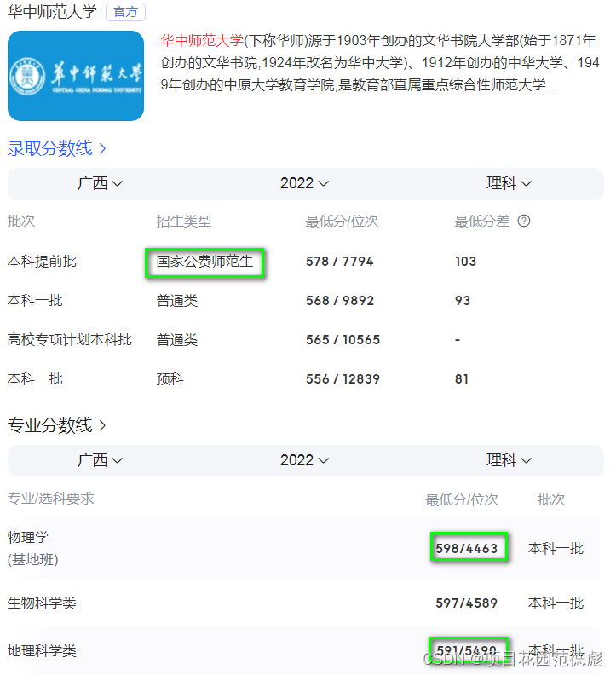Expand the 2022 year dropdown under 录取分数线
The image size is (616, 675).
[x=304, y=183]
